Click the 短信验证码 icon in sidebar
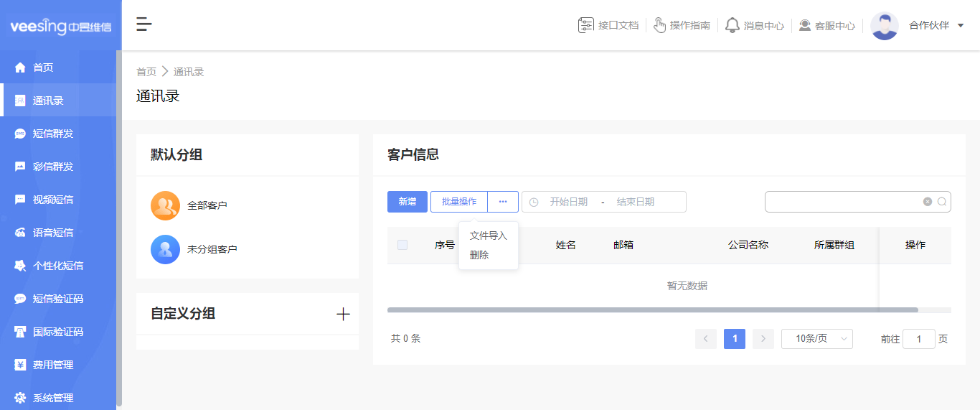980x410 pixels. (20, 299)
